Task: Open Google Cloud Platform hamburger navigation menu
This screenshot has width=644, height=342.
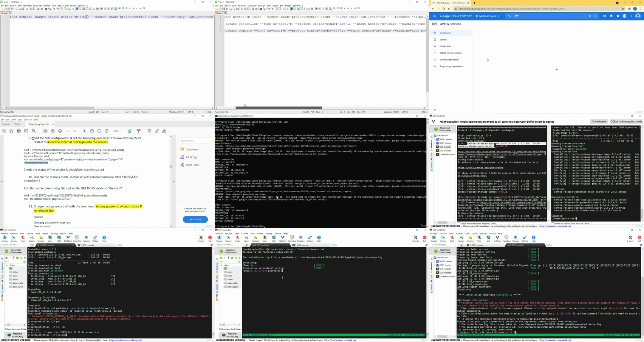Action: pyautogui.click(x=434, y=16)
